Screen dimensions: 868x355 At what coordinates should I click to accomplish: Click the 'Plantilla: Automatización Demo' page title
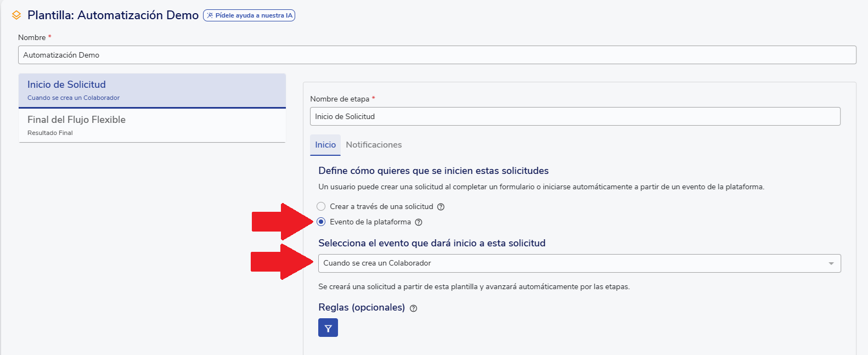[113, 15]
